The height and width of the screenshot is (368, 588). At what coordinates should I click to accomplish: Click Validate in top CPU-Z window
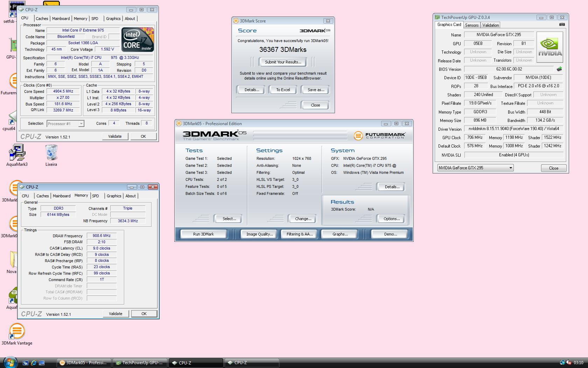[115, 136]
